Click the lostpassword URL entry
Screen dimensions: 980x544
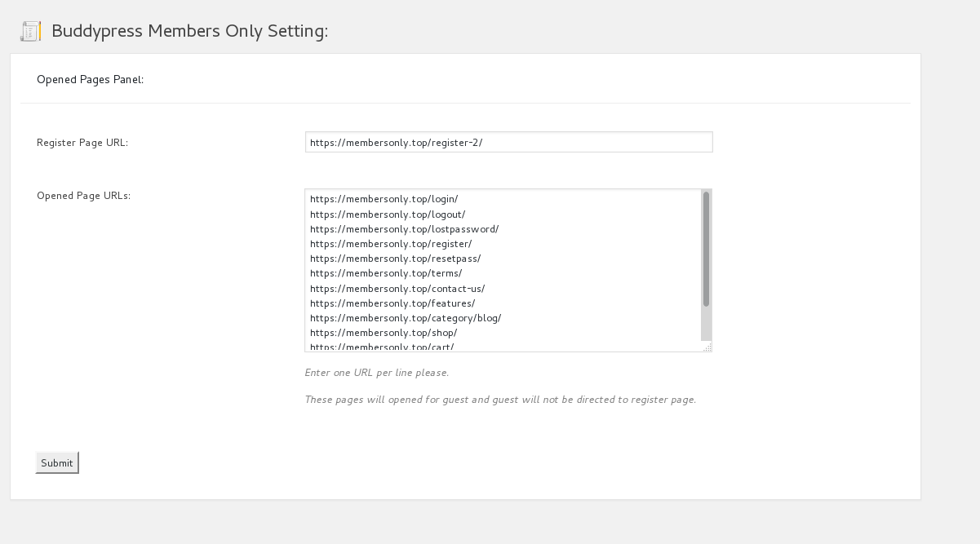[x=404, y=229]
